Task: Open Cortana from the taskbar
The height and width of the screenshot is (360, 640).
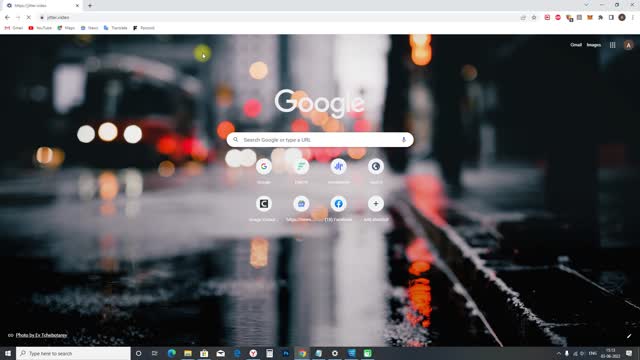Action: [x=138, y=353]
